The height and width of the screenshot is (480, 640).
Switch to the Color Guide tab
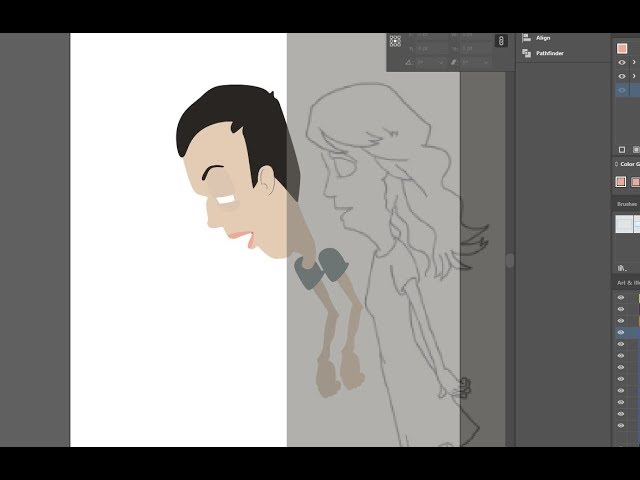[630, 164]
